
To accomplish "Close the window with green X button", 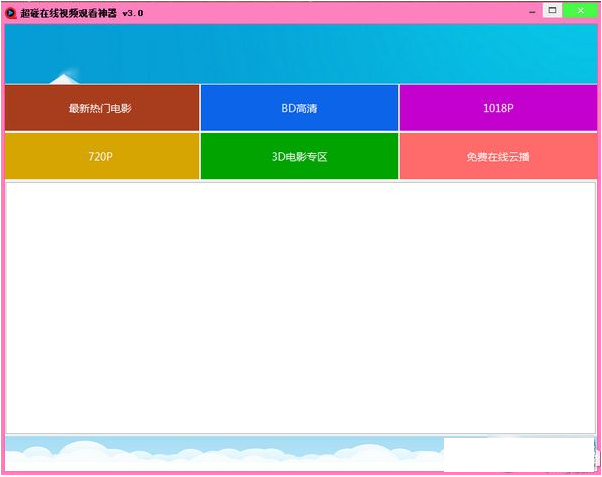I will (578, 10).
